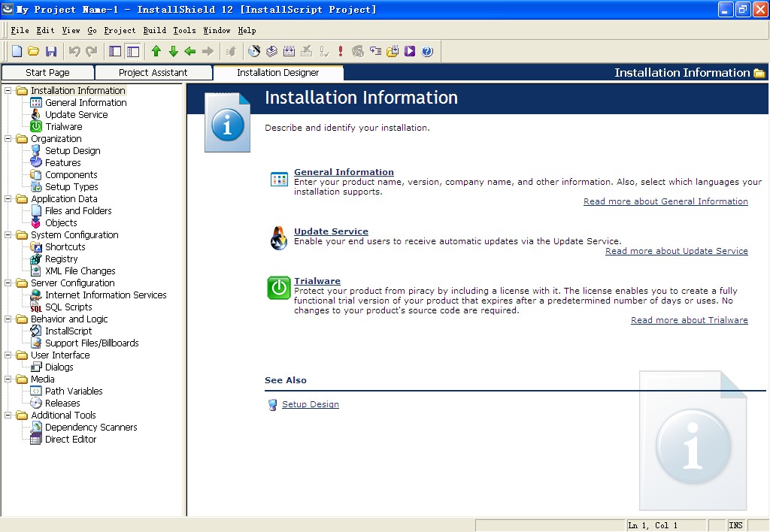Image resolution: width=770 pixels, height=532 pixels.
Task: Open the Build menu
Action: tap(154, 31)
